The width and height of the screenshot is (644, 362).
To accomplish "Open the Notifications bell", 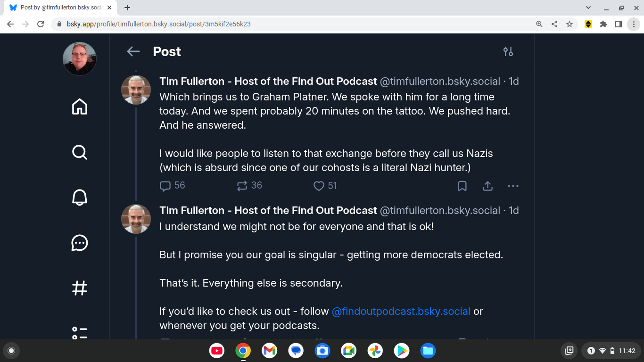I will tap(80, 197).
